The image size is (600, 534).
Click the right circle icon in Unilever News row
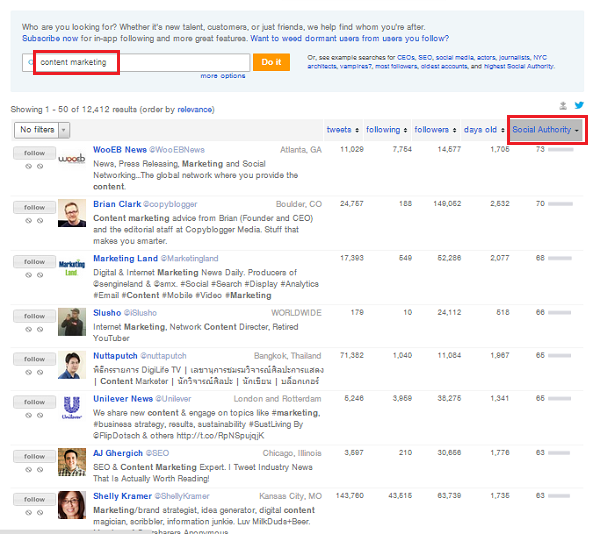click(40, 415)
